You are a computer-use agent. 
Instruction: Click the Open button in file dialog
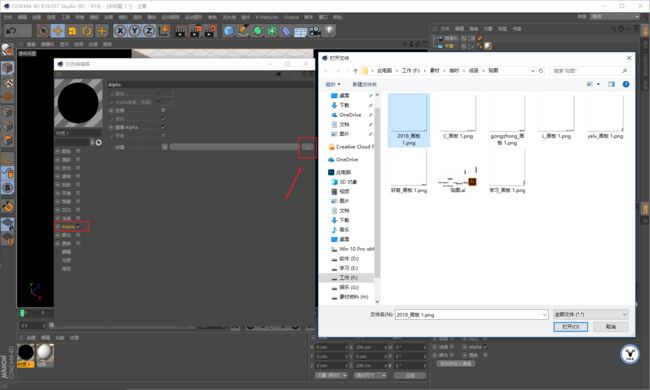click(570, 327)
